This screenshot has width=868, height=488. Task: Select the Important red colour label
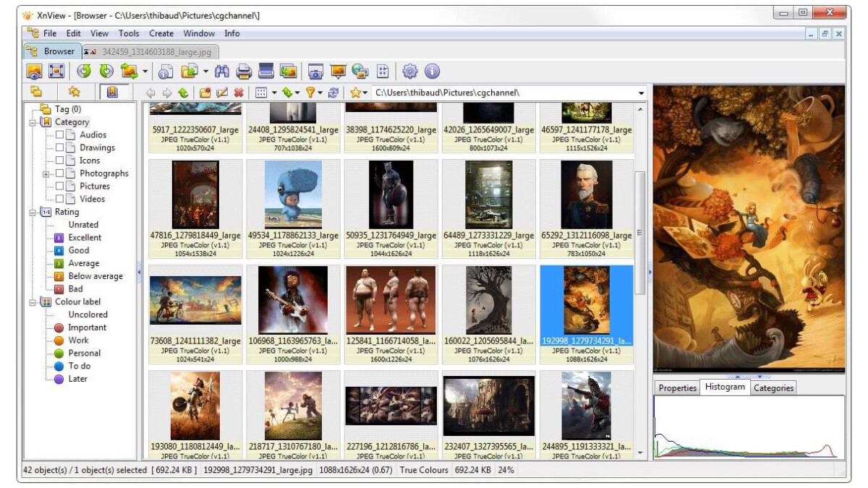tap(87, 328)
